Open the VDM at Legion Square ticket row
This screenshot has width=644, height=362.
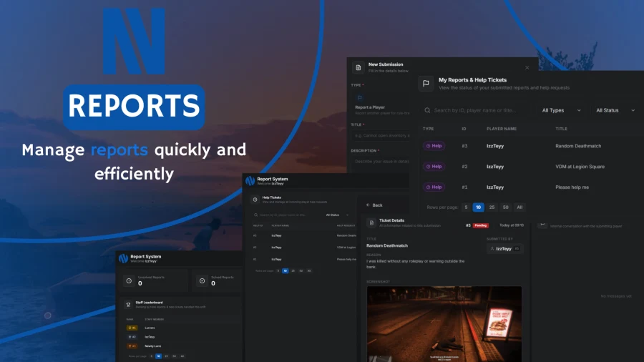tap(531, 167)
